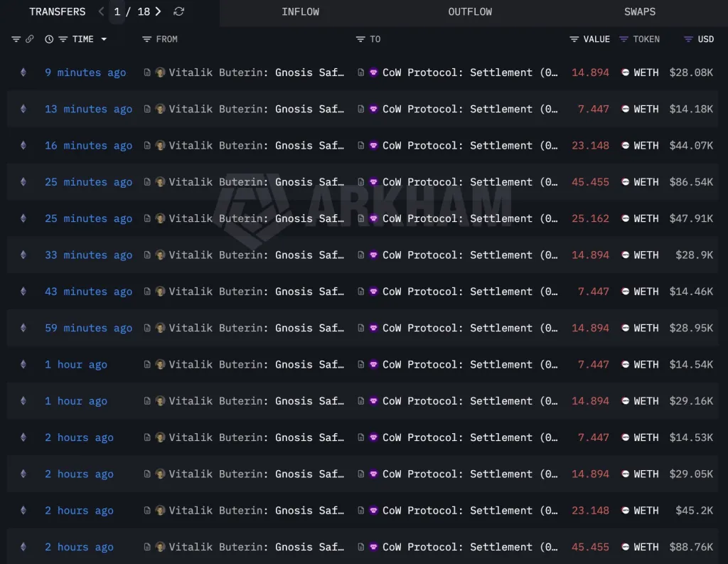
Task: Click the purple TOKEN filter icon
Action: click(x=624, y=39)
